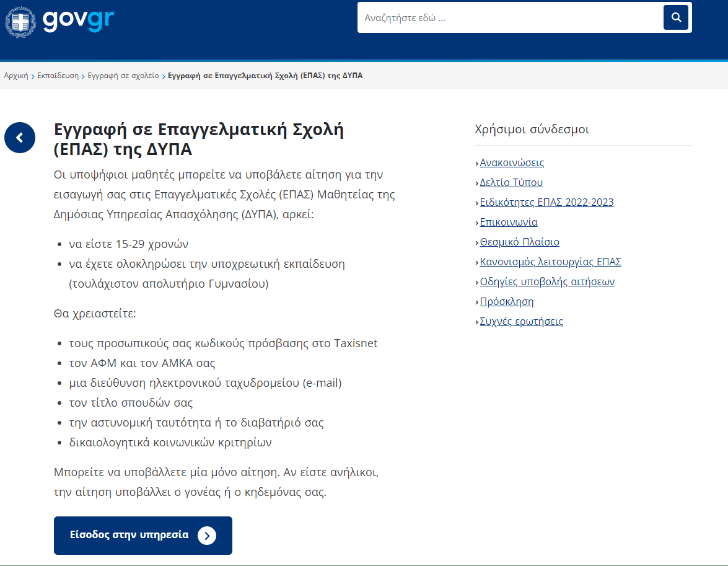View Οδηγίες υποβολής αιτήσεων link
The image size is (728, 566).
click(x=547, y=281)
